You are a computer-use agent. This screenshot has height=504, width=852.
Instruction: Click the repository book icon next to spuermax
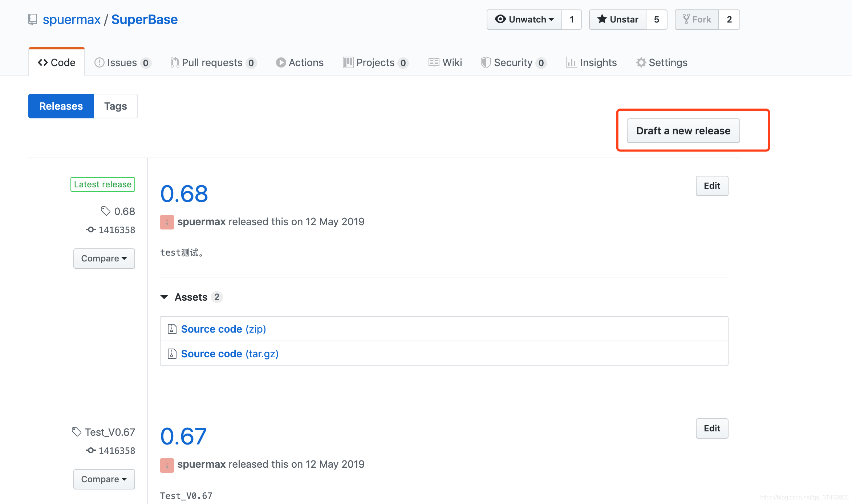[32, 19]
